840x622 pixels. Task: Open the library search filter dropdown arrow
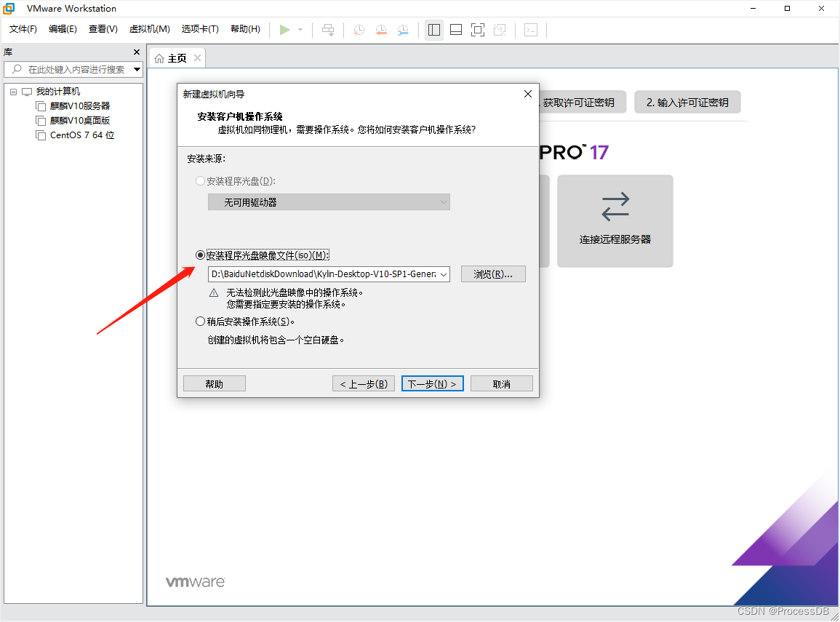tap(137, 69)
